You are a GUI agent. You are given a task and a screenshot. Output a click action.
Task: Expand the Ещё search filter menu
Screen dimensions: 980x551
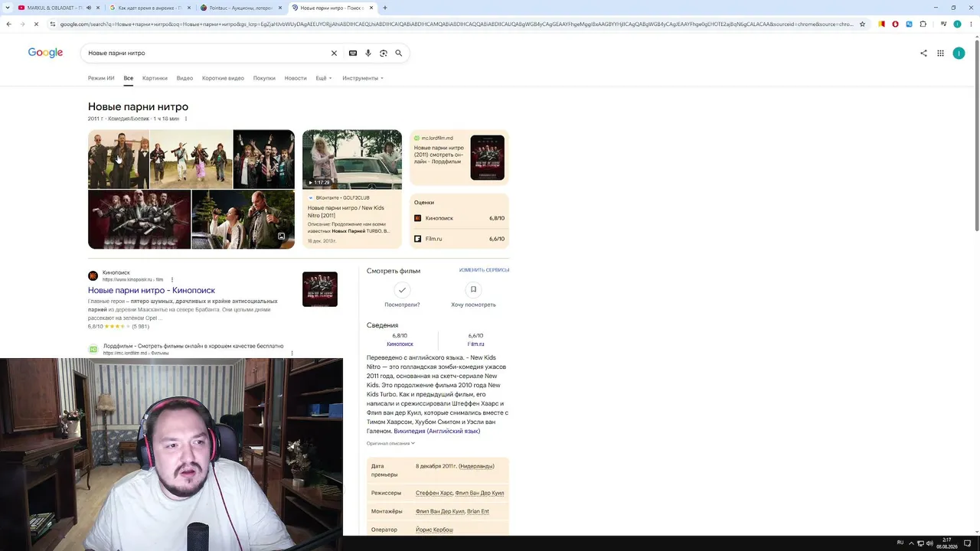(324, 78)
